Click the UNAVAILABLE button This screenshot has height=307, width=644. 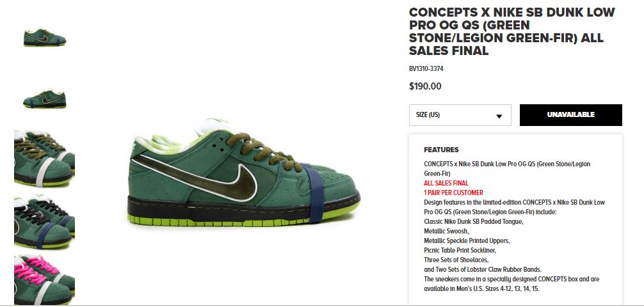[x=570, y=115]
